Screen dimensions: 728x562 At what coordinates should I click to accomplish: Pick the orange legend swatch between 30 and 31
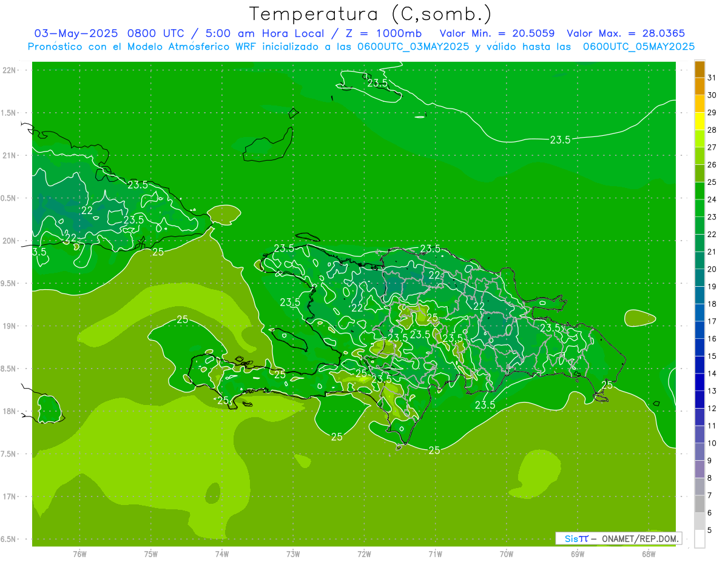tap(699, 87)
